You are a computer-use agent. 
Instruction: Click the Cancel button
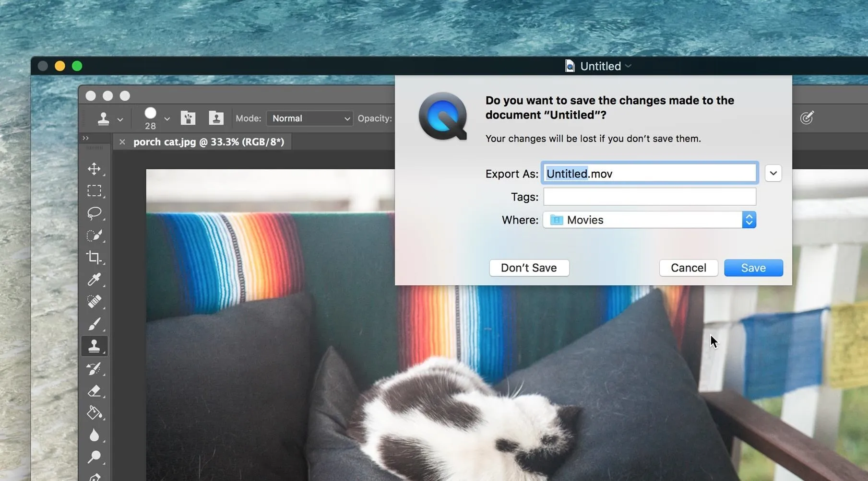point(688,268)
